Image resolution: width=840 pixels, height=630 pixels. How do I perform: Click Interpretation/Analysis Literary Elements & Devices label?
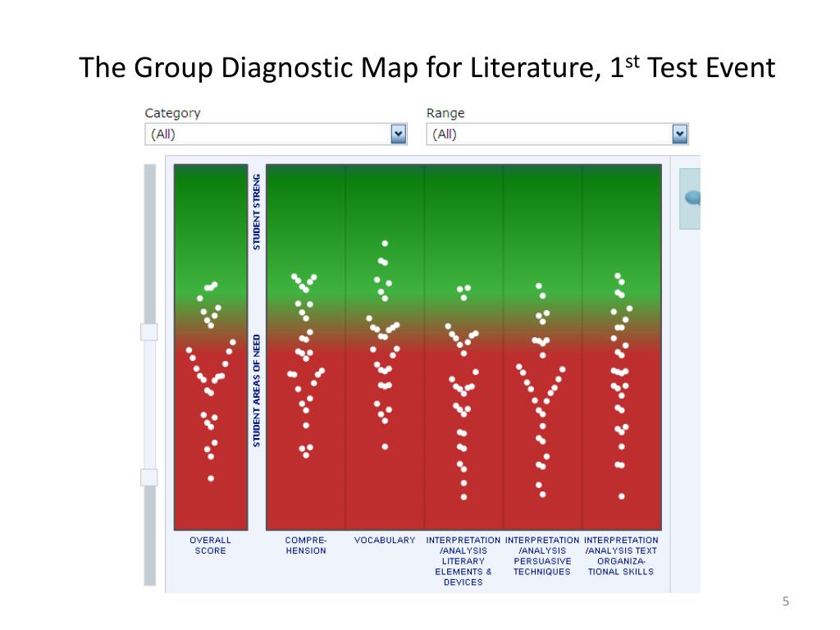463,561
